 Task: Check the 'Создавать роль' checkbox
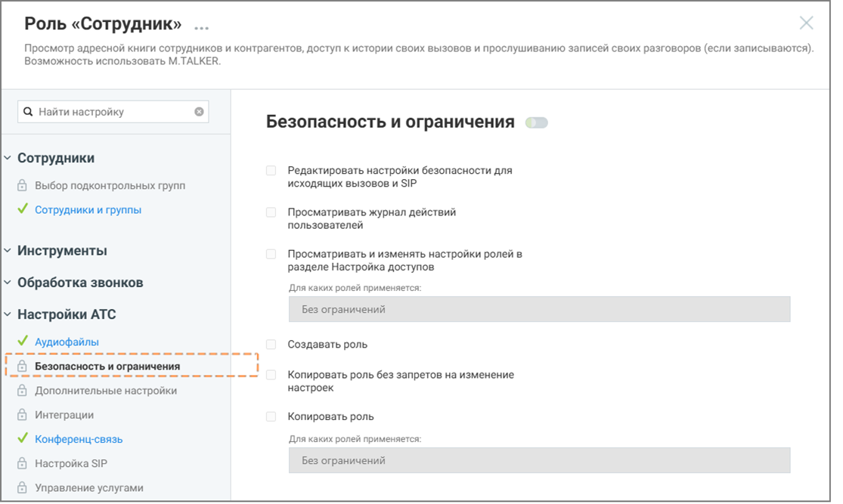tap(271, 345)
